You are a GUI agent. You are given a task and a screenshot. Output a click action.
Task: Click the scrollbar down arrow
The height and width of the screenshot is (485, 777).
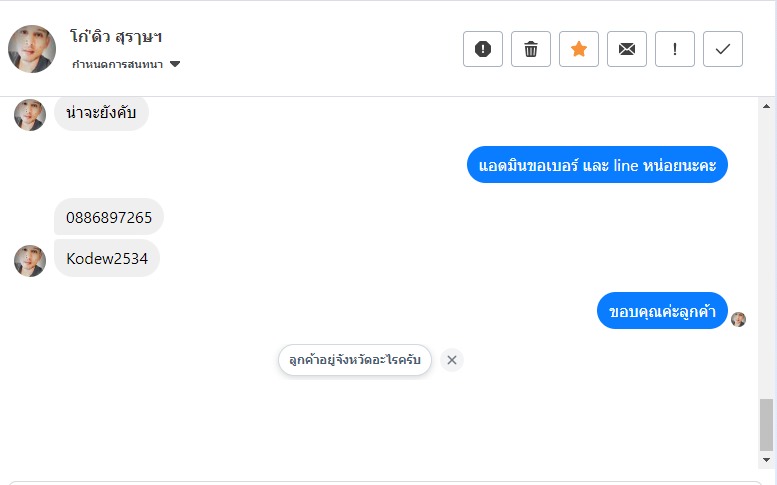coord(767,459)
